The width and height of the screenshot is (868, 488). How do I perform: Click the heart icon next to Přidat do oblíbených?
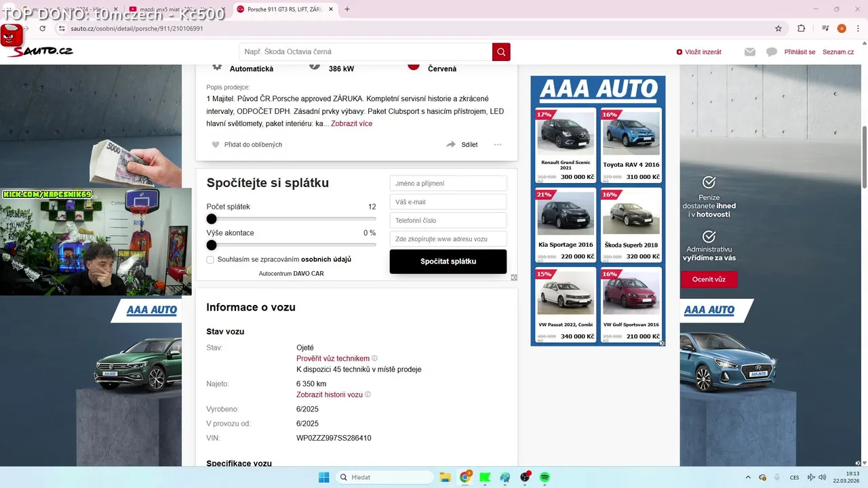click(216, 144)
